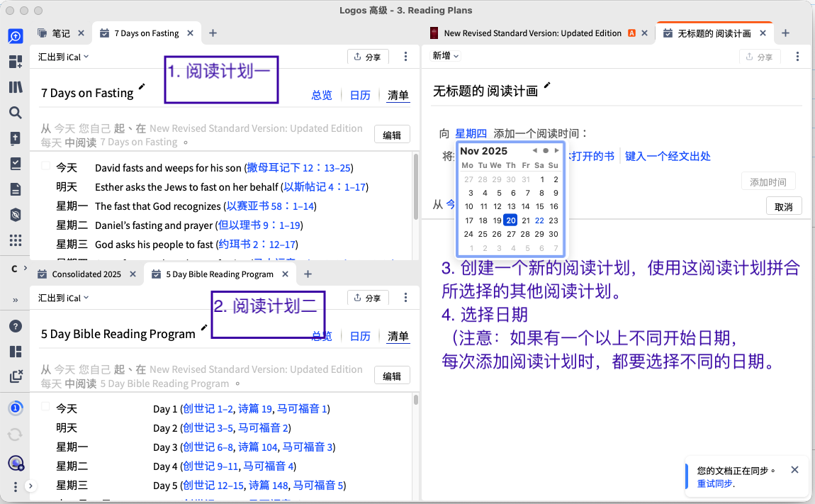Screen dimensions: 815x504
Task: Click the 重试同步 link
Action: click(x=714, y=483)
